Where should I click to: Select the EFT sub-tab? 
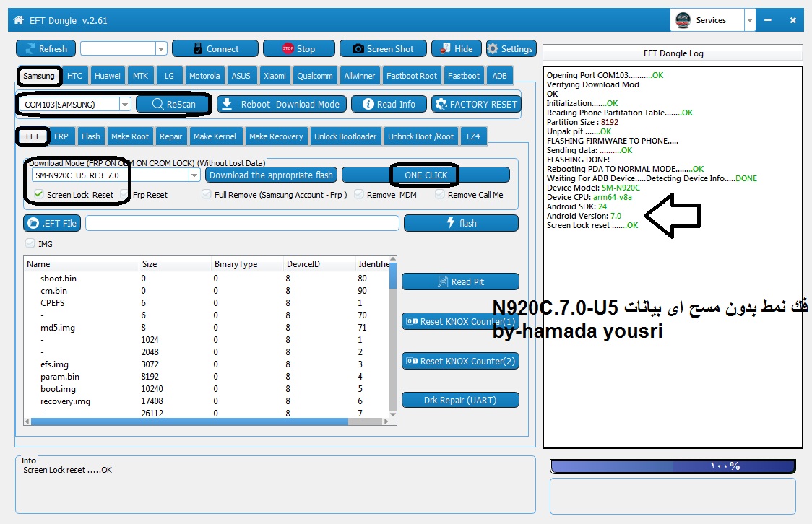click(x=33, y=136)
